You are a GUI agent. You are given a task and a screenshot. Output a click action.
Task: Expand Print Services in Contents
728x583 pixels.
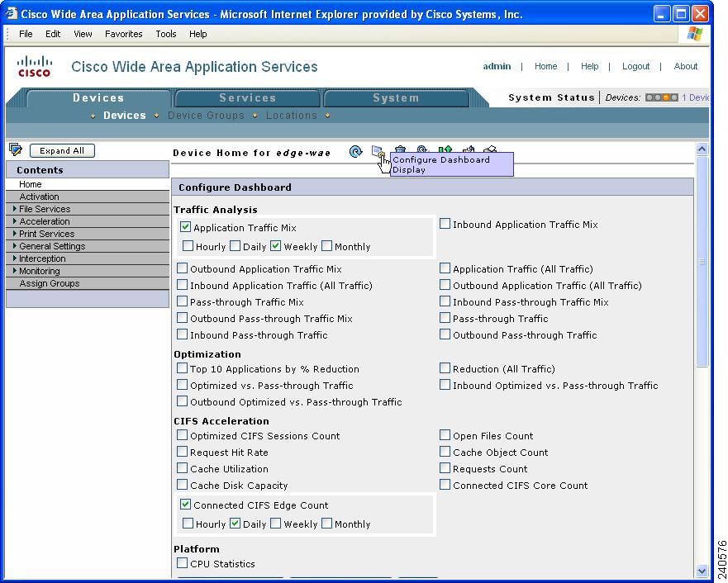(x=15, y=234)
